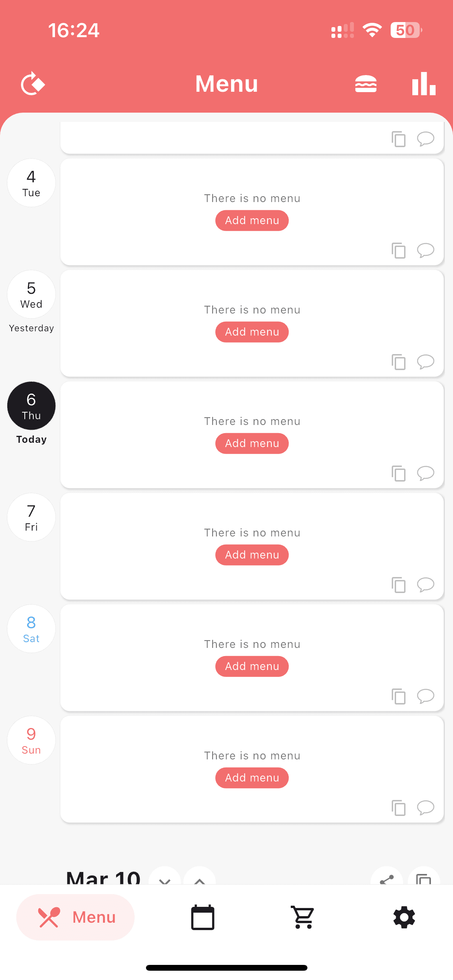The height and width of the screenshot is (980, 453).
Task: Open comment bubble on Thursday 6 card
Action: coord(425,473)
